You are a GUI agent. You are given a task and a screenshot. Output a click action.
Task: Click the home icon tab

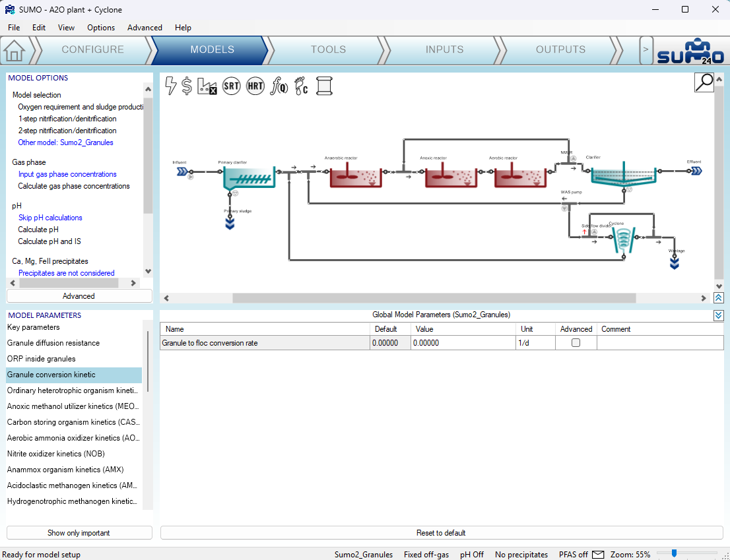click(15, 50)
